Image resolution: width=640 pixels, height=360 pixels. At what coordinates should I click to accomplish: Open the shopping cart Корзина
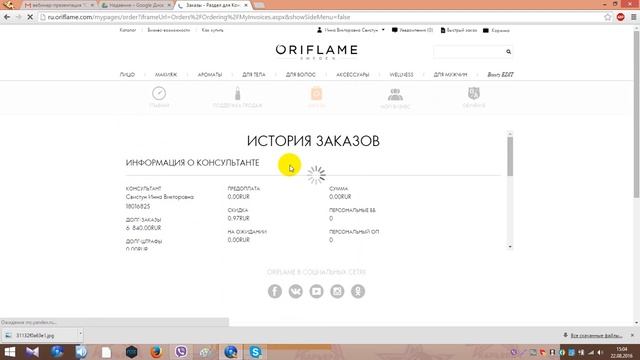[496, 30]
